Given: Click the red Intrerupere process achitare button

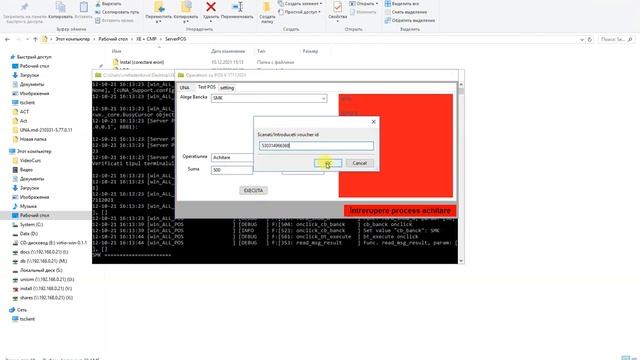Looking at the screenshot, I should click(x=400, y=211).
